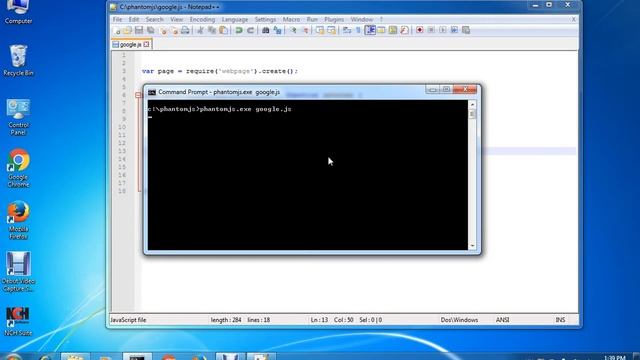Open Find with the binoculars icon

[266, 30]
